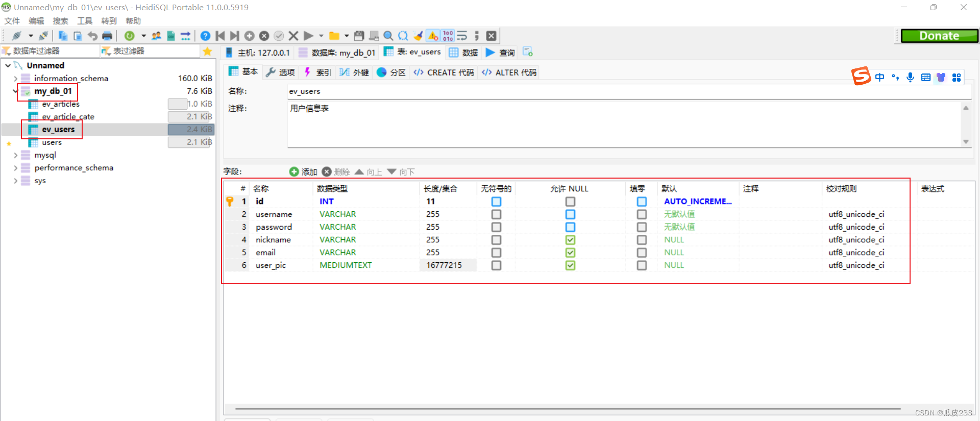Open the 编辑 menu

pos(36,21)
